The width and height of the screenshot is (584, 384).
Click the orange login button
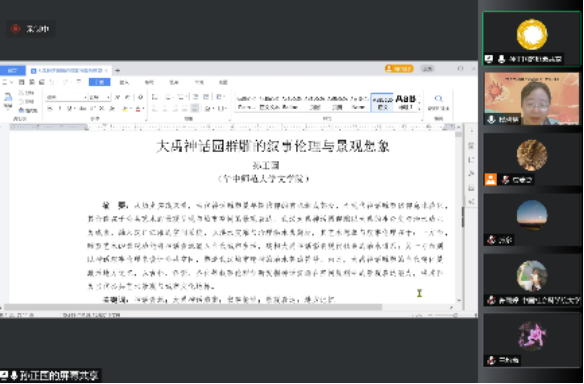[399, 69]
